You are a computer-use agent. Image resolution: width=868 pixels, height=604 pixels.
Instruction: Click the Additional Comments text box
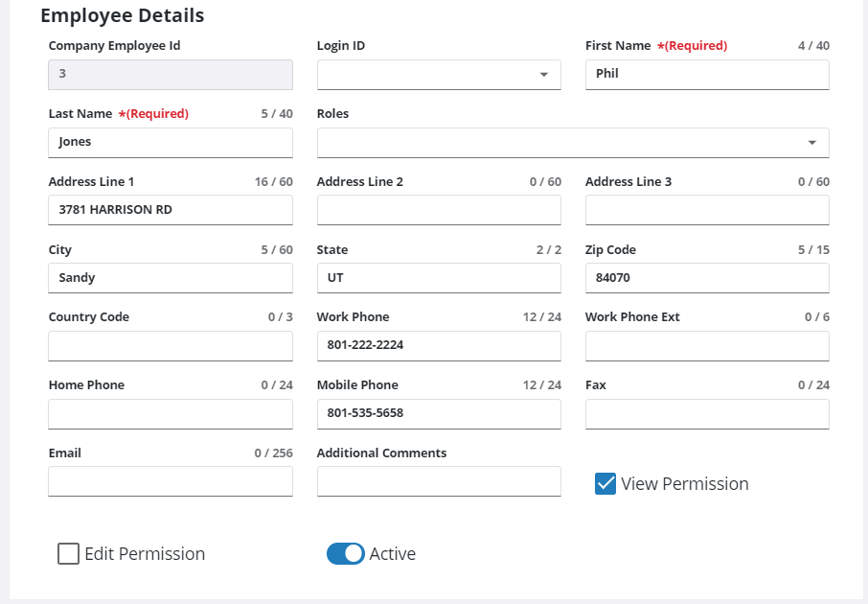439,481
